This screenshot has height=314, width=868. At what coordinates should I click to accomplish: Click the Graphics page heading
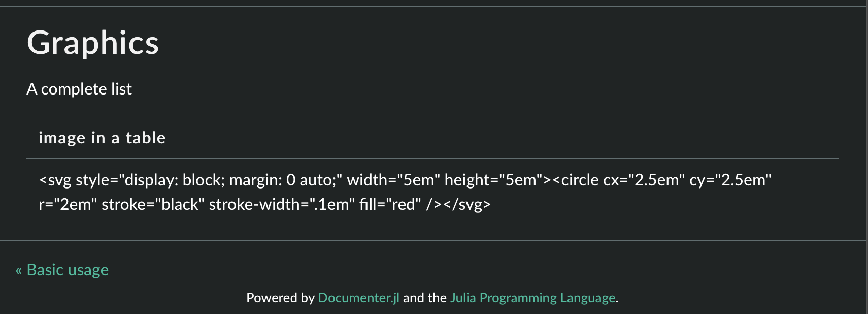point(93,43)
